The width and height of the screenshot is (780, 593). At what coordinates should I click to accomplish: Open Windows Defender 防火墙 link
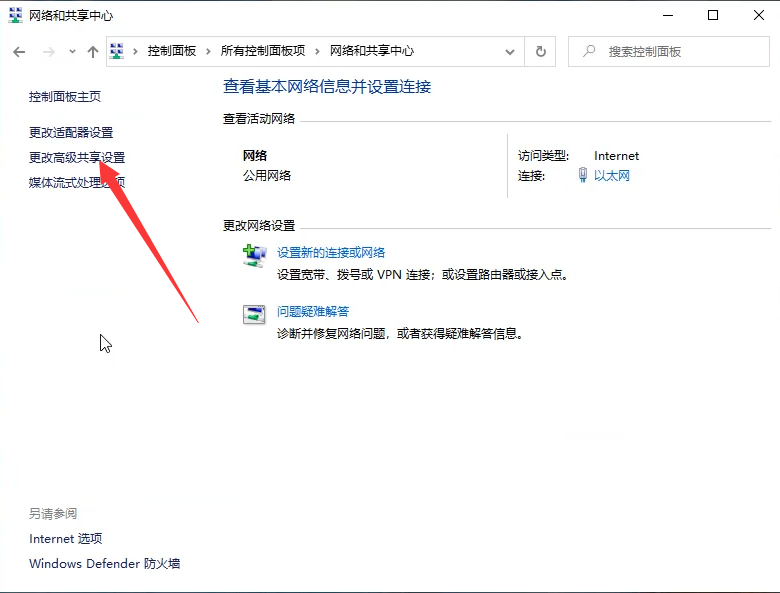point(104,563)
